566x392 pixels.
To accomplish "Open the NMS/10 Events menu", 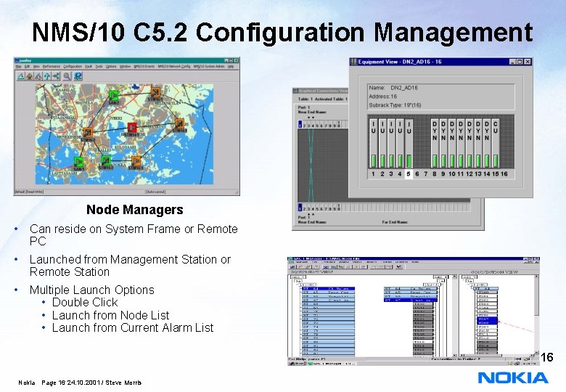I will pos(144,66).
